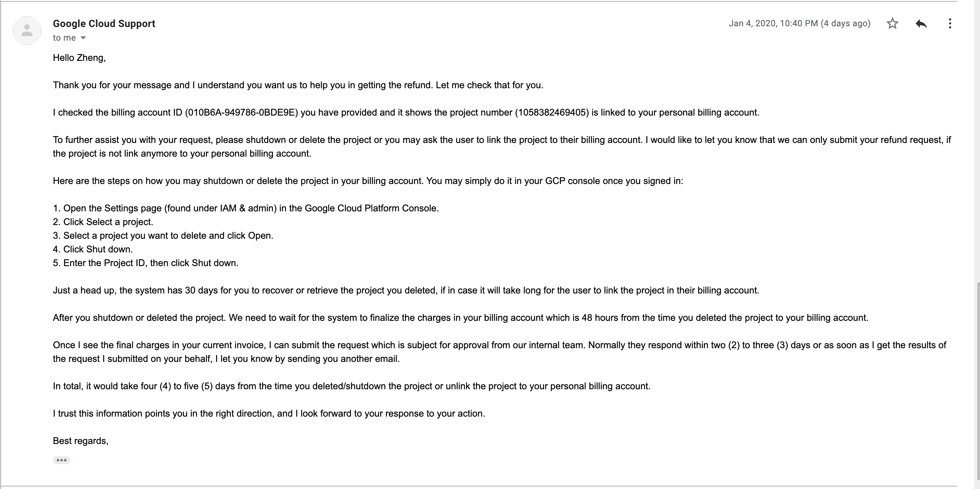Click the "Best regards," closing line
This screenshot has width=980, height=489.
click(x=81, y=441)
